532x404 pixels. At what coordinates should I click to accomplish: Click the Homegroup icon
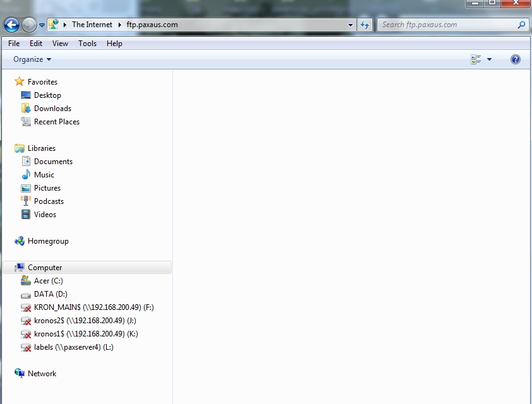(x=20, y=241)
